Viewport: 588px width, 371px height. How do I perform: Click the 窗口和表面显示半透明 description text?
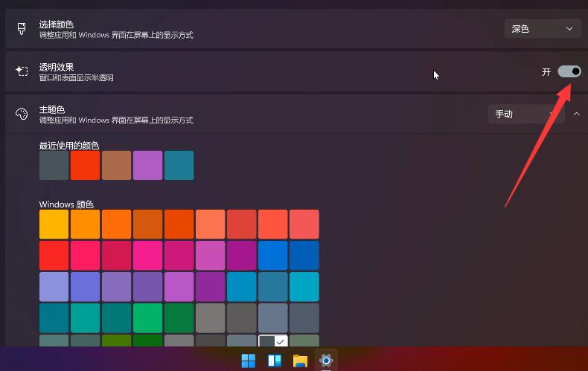76,78
